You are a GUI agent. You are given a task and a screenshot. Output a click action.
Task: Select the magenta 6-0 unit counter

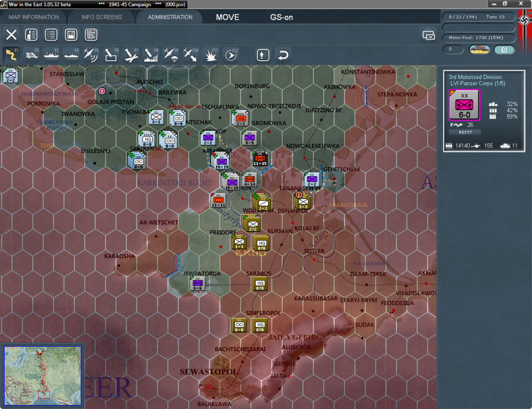point(464,105)
